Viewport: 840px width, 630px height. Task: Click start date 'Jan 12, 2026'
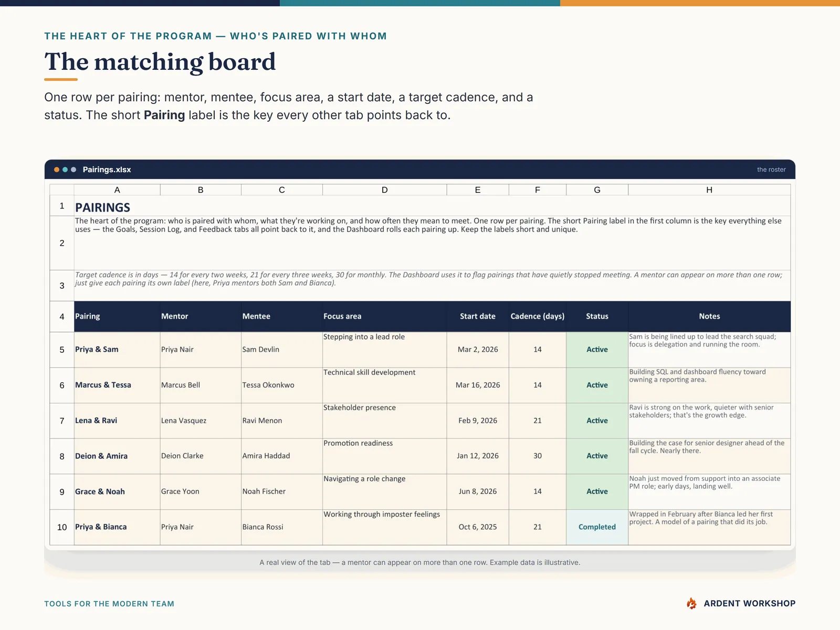click(x=478, y=456)
